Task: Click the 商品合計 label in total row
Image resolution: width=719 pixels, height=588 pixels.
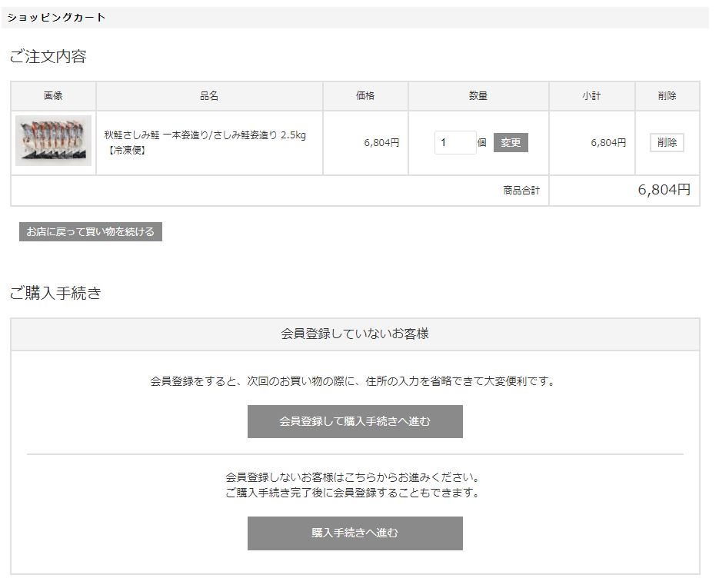Action: coord(521,191)
